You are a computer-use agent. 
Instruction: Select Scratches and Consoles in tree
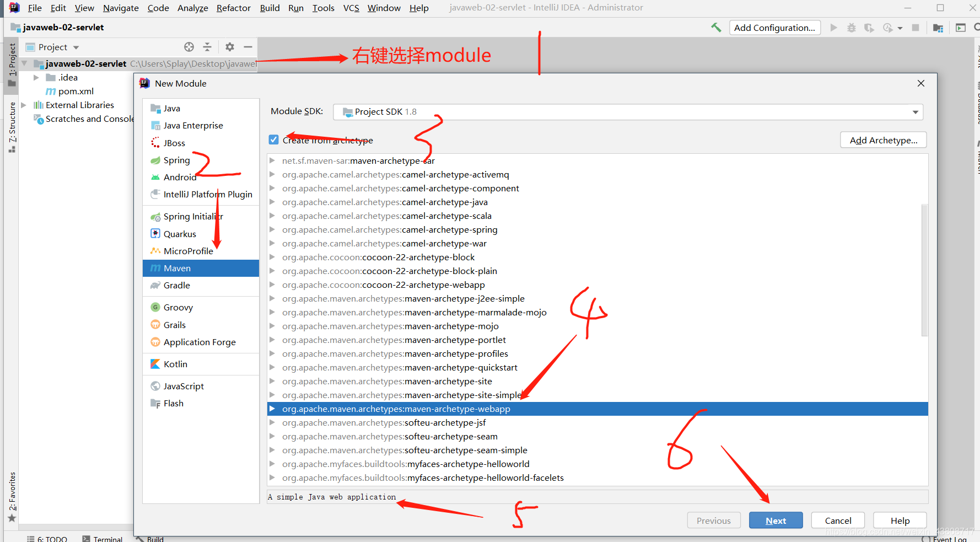[x=84, y=119]
